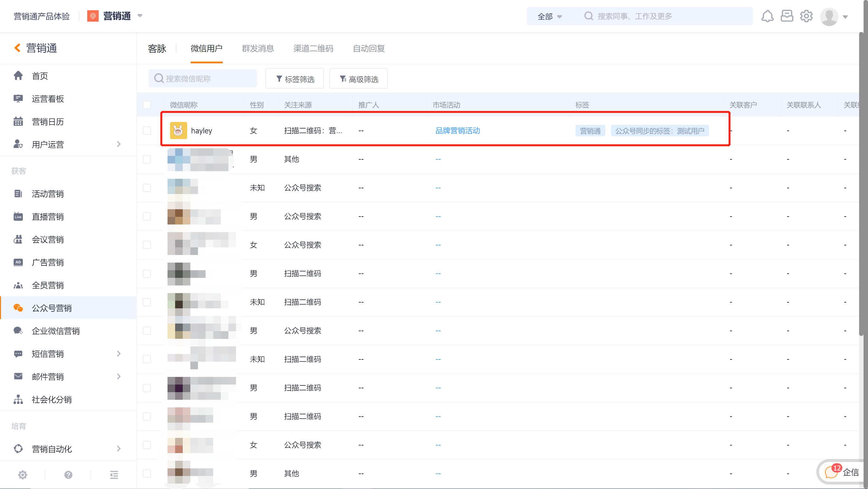Open sidebar settings gear at bottom
The image size is (868, 489).
(x=23, y=475)
